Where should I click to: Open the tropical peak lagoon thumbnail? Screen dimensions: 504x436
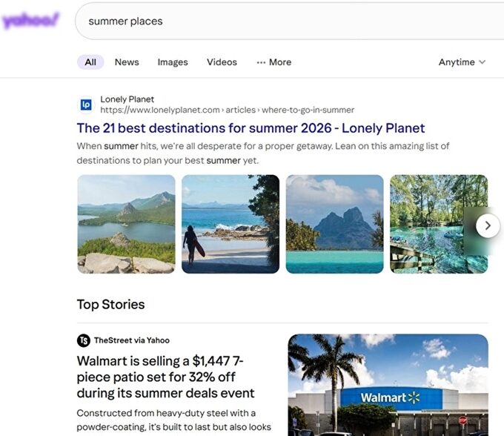tap(334, 224)
